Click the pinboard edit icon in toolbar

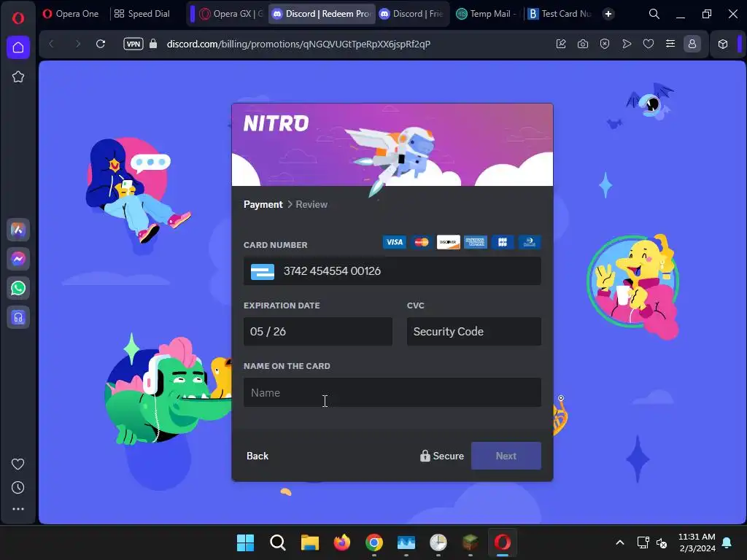pos(561,44)
